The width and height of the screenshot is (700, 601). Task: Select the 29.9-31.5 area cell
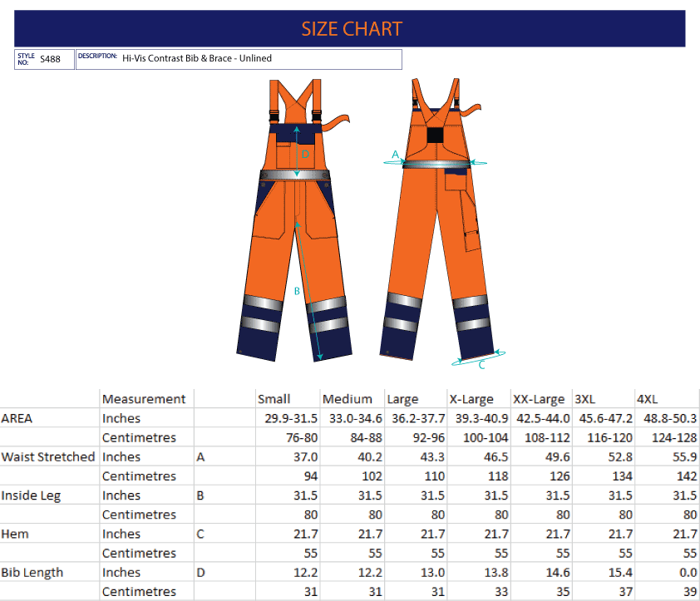tap(291, 418)
